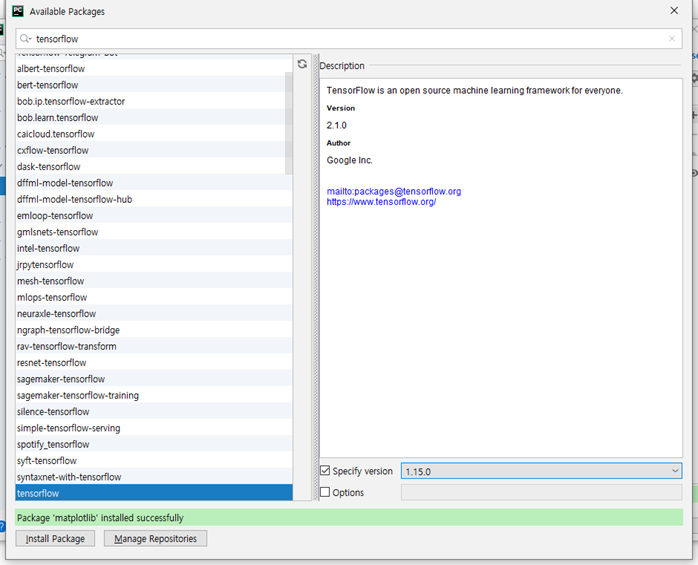Select the dffml-model-tensorflow-hub package
The height and width of the screenshot is (565, 698).
click(154, 199)
